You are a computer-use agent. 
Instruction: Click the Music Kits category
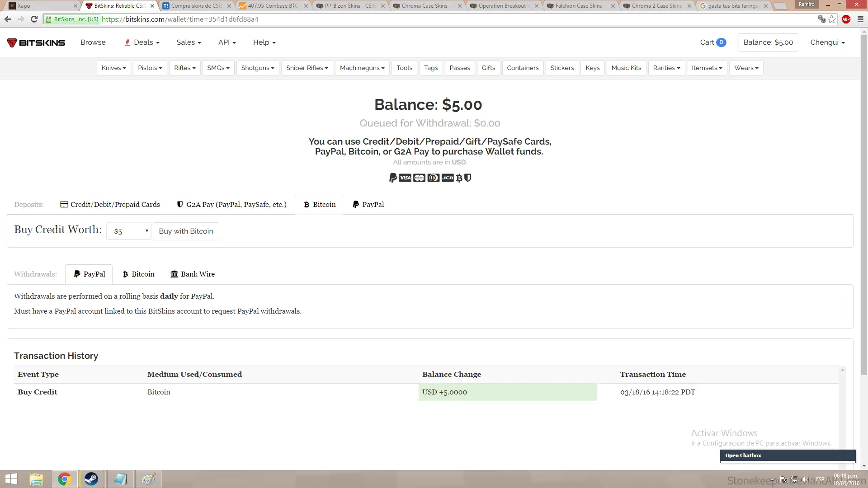coord(626,68)
